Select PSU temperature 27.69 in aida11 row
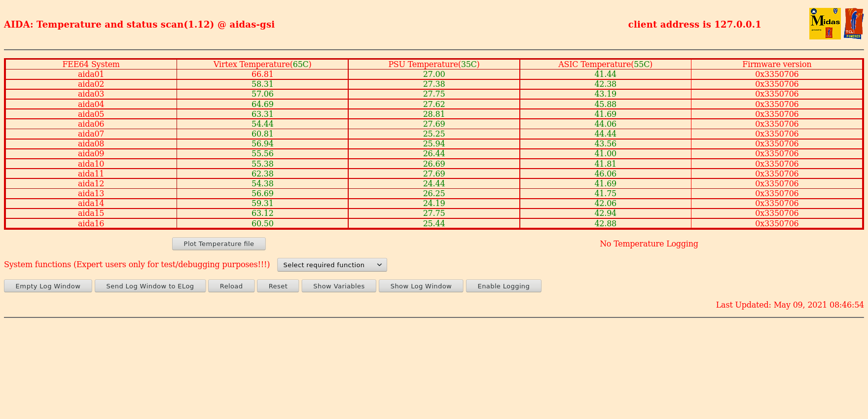 click(x=434, y=174)
